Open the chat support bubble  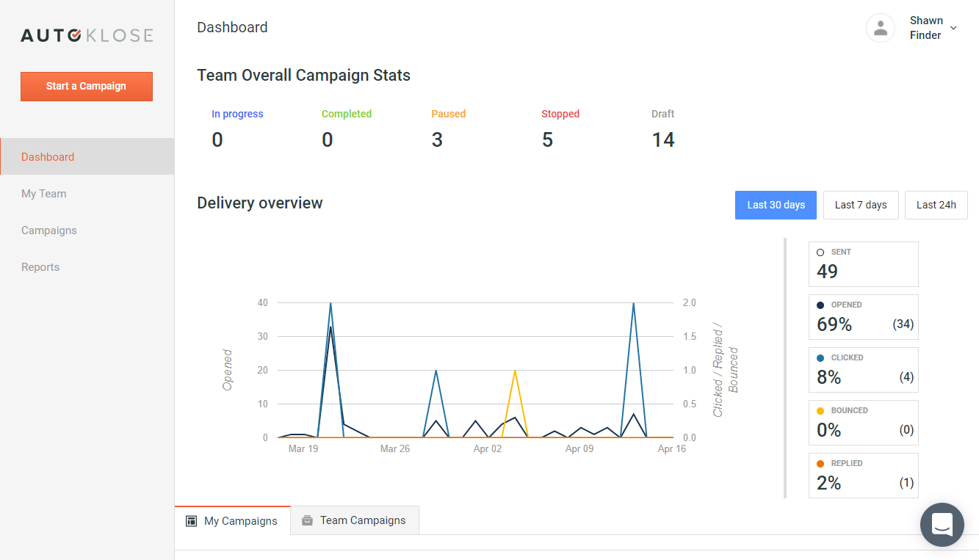click(942, 524)
